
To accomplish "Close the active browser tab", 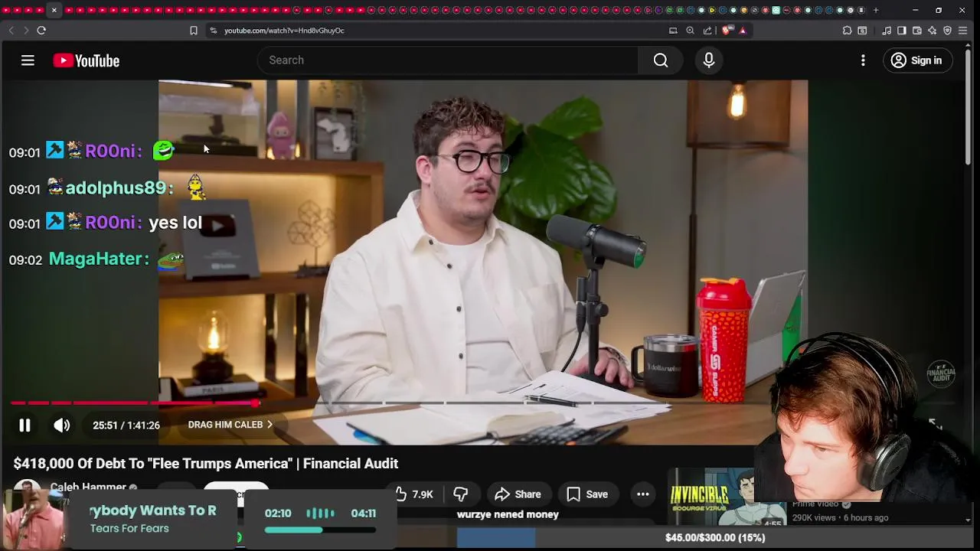I will [x=54, y=10].
